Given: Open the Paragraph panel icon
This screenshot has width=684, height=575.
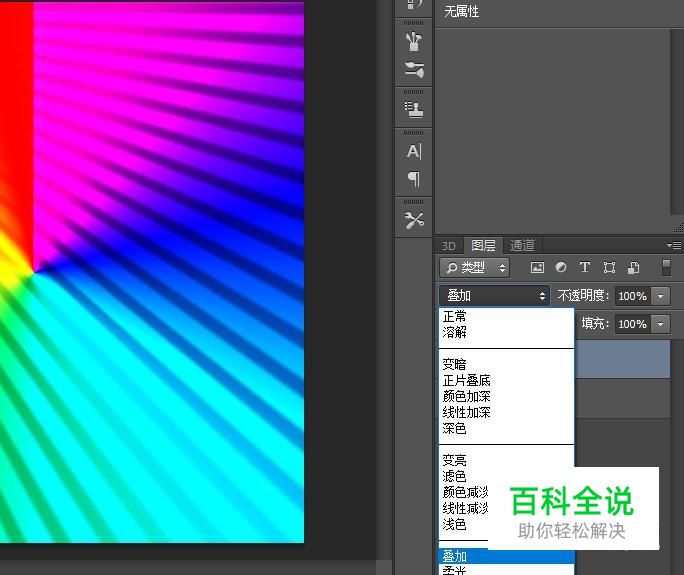Looking at the screenshot, I should point(414,179).
